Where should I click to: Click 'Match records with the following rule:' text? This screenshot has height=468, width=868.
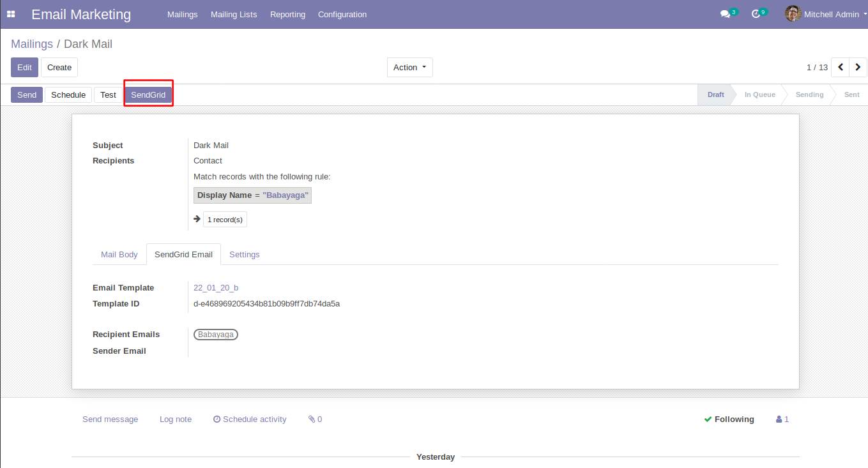(262, 177)
